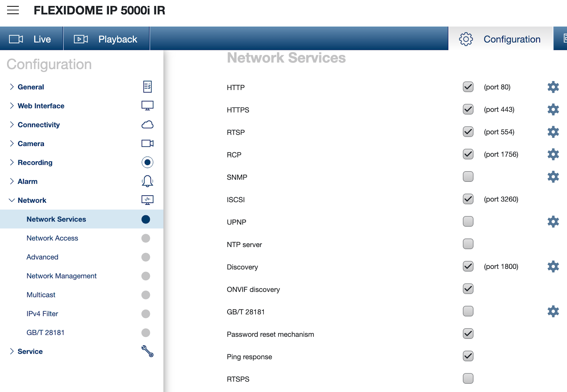
Task: Switch to the Live tab
Action: (31, 39)
